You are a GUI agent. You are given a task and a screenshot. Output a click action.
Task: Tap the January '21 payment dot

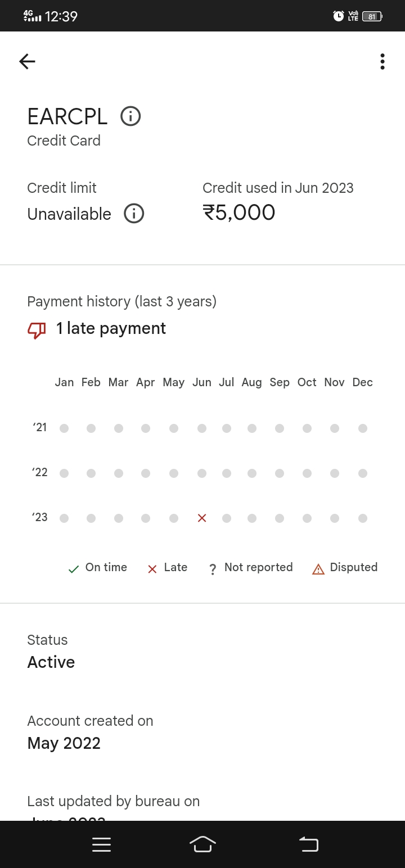tap(64, 428)
